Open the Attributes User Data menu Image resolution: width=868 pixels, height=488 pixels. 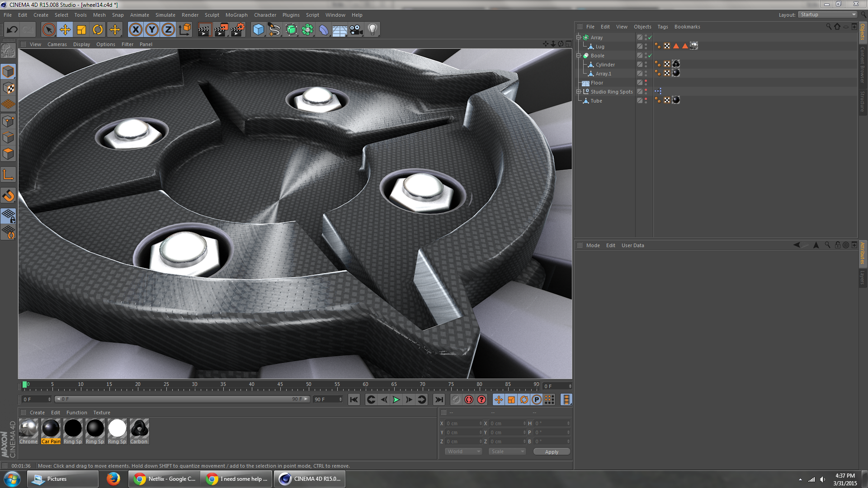(x=632, y=245)
